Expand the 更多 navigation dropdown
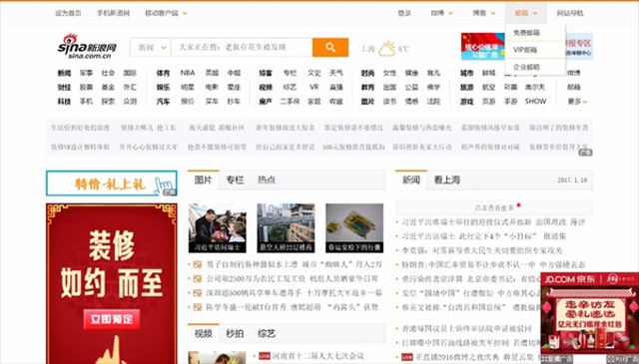The image size is (639, 364). (577, 102)
